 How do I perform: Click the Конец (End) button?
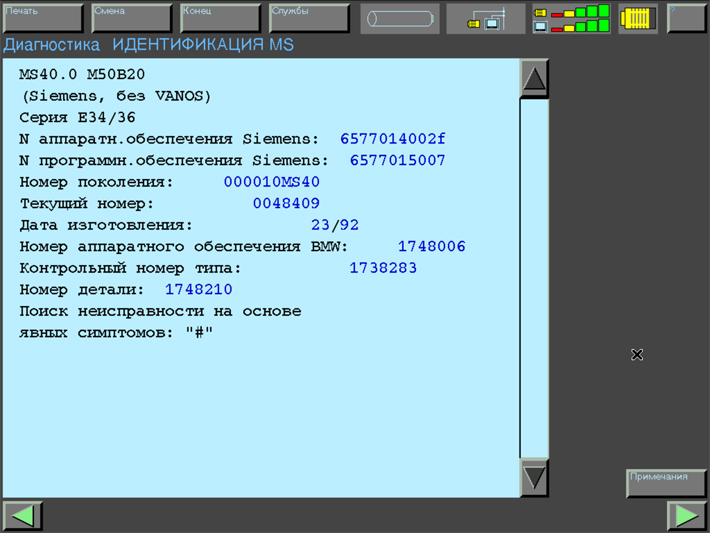(x=221, y=18)
